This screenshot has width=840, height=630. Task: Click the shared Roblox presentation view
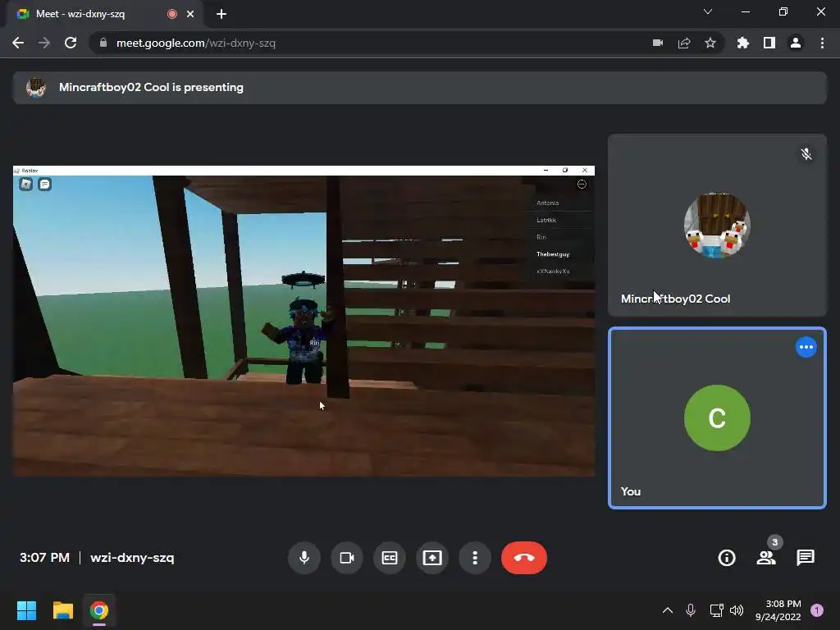click(304, 321)
